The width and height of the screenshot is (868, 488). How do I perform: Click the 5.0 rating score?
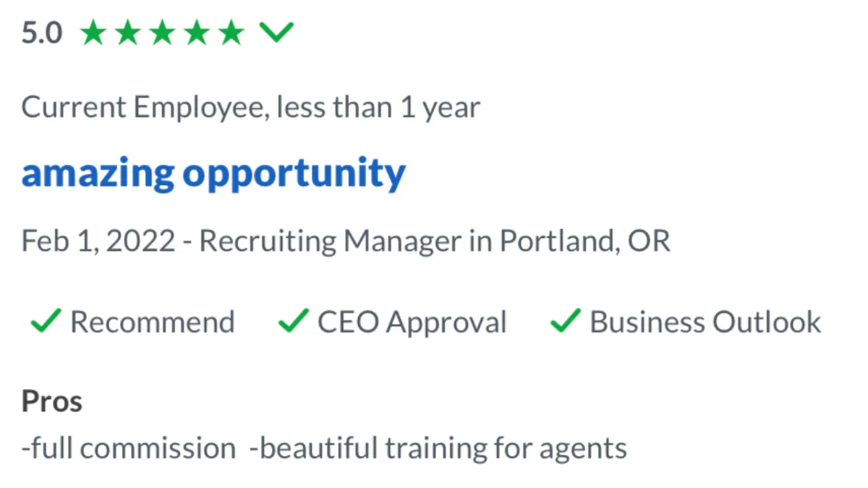coord(42,33)
